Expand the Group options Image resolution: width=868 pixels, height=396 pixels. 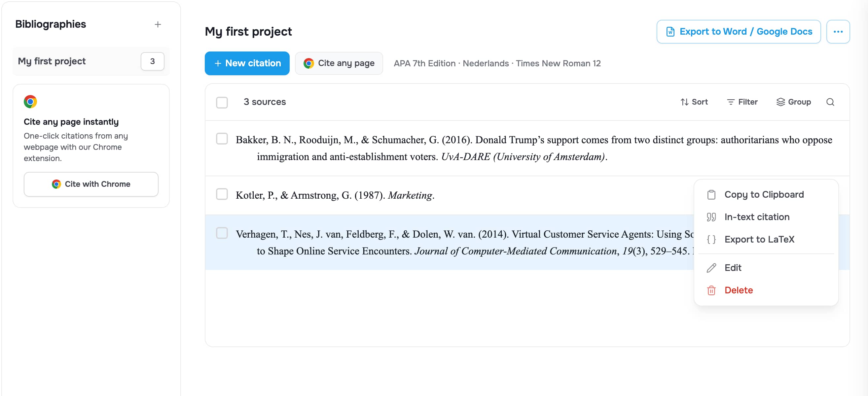pos(794,102)
